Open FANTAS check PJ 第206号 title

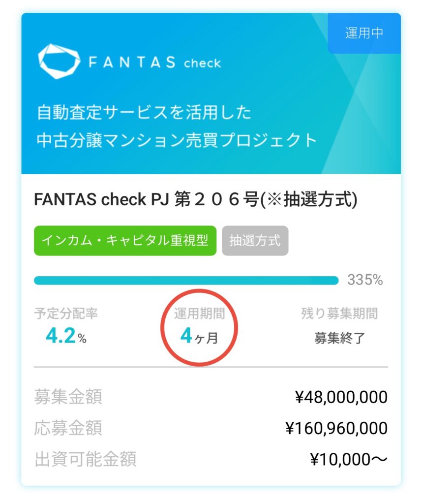[x=196, y=200]
